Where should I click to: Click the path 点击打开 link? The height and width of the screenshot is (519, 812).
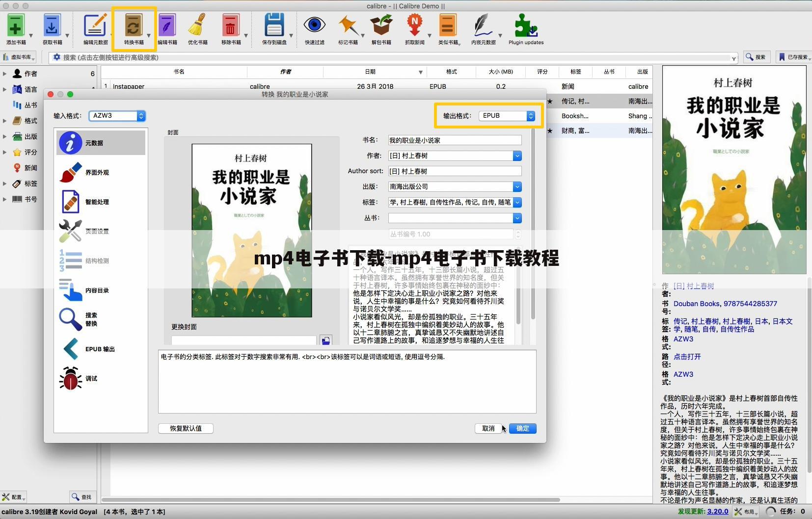[x=687, y=357]
